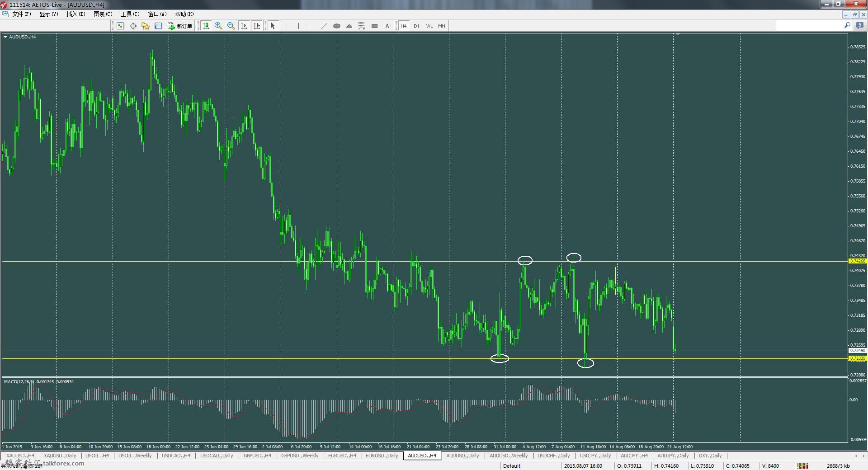This screenshot has width=868, height=470.
Task: Open the chart tab USDCAD.,Daily
Action: pos(217,456)
